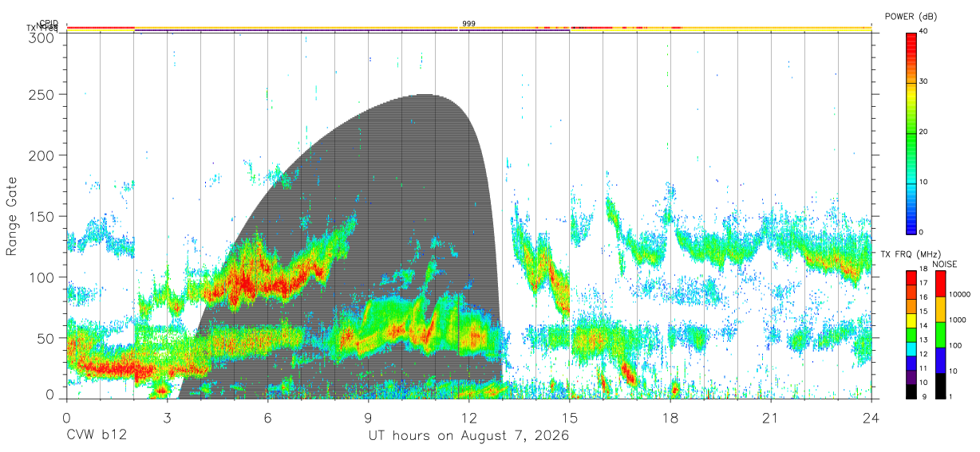Image resolution: width=980 pixels, height=452 pixels.
Task: Click the black segment of the TX FRQ color bar
Action: pyautogui.click(x=911, y=391)
